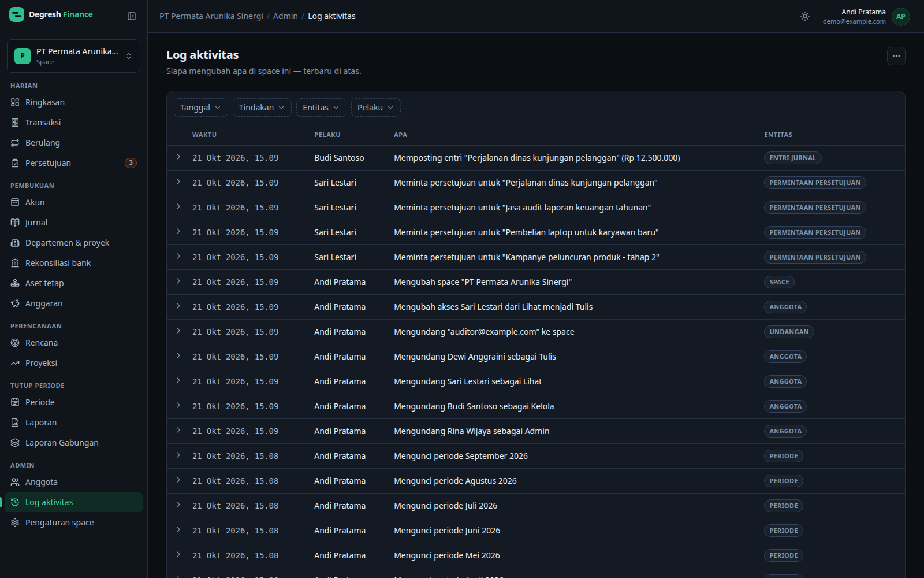Viewport: 924px width, 578px height.
Task: Go to Berulang recurring page
Action: click(x=73, y=143)
